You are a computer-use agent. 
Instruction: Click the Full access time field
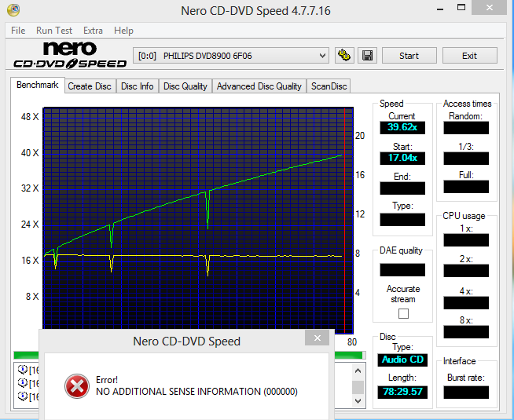[466, 187]
